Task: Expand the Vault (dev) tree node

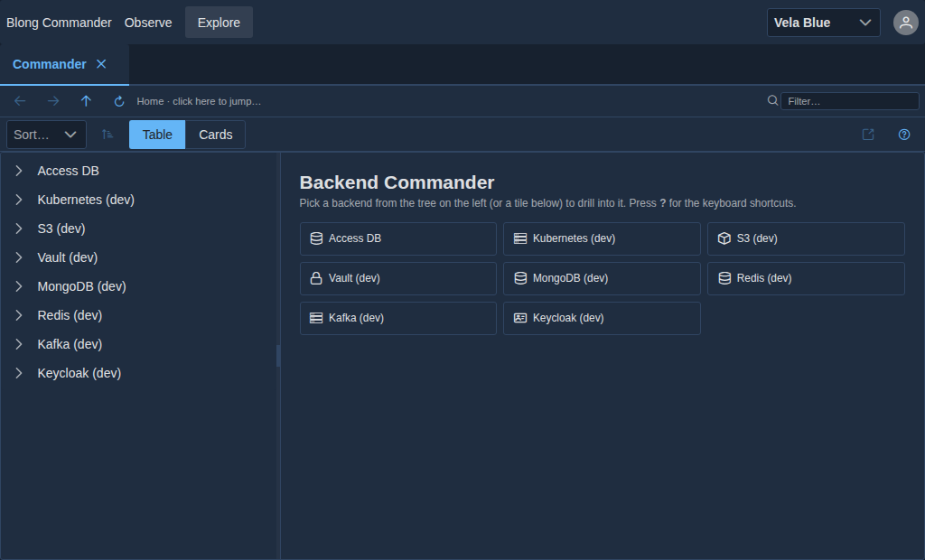Action: pos(19,257)
